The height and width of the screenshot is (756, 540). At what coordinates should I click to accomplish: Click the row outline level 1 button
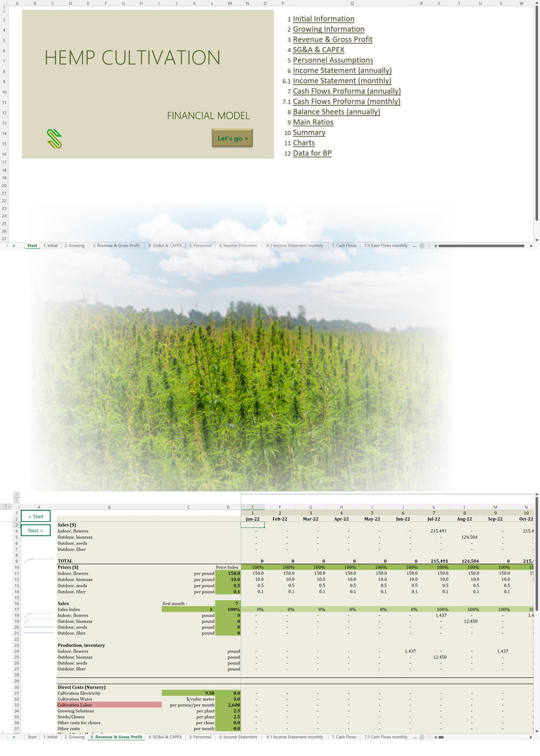3,507
